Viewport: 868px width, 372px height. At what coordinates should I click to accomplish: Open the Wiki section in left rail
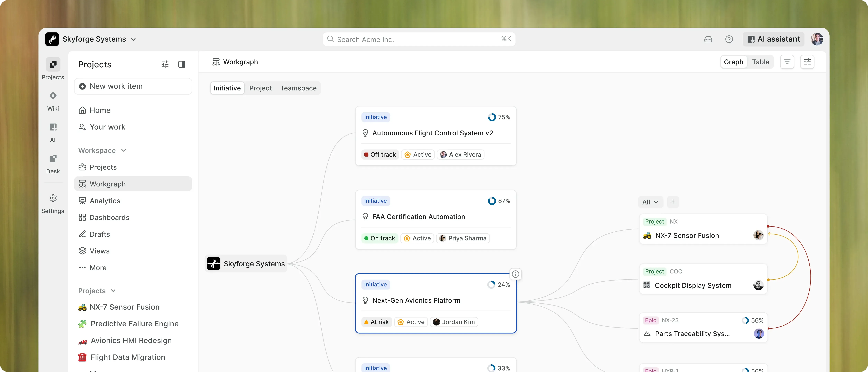[53, 101]
